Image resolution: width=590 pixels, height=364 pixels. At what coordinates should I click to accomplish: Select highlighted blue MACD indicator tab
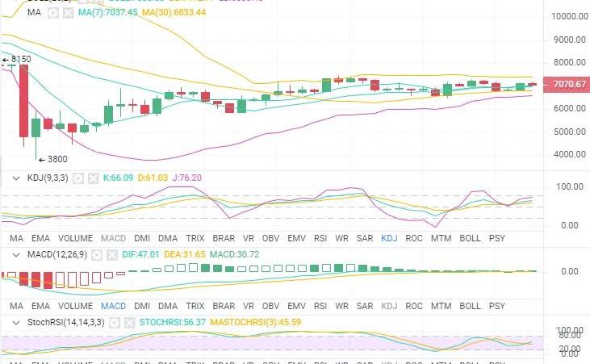[x=113, y=306]
